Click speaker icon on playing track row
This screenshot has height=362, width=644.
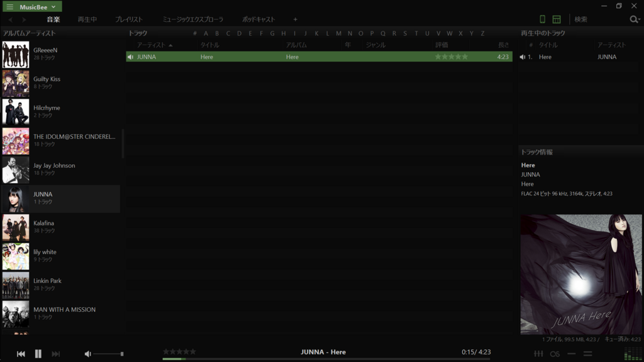(131, 57)
